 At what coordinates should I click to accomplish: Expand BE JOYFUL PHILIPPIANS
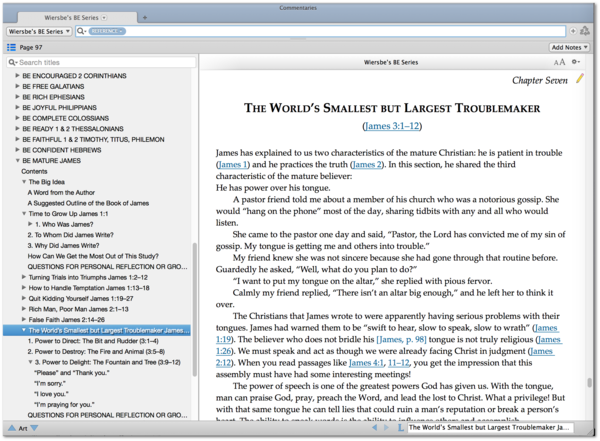[17, 108]
